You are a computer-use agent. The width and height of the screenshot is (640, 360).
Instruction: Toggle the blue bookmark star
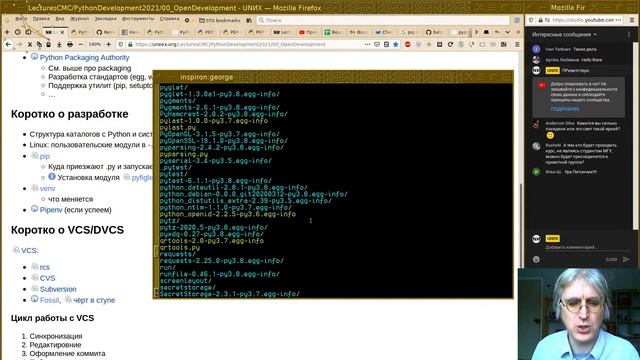(x=396, y=44)
